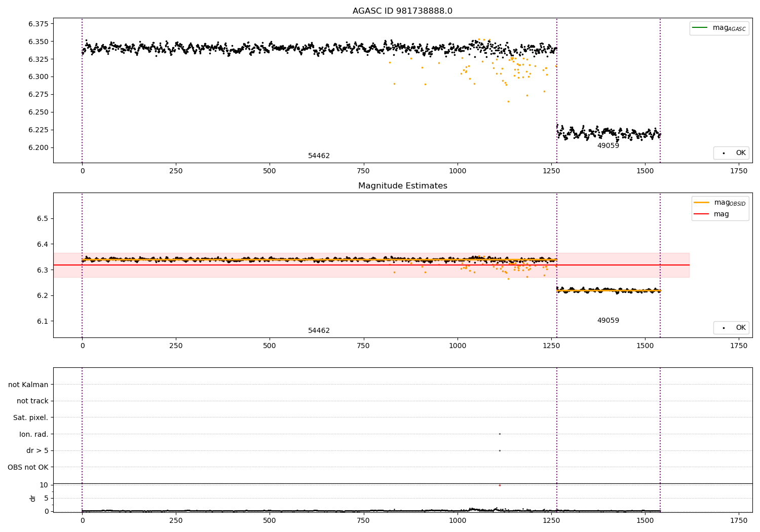Click the 6.375 y-axis tick label
The width and height of the screenshot is (760, 532).
38,24
